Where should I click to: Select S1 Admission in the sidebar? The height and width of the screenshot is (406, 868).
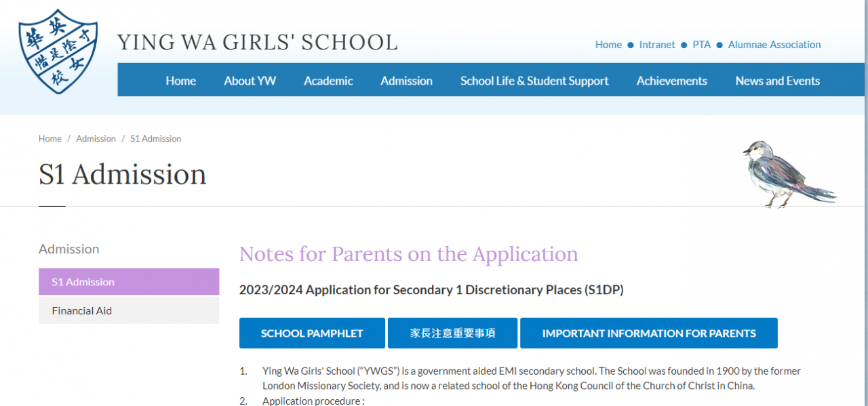point(129,282)
